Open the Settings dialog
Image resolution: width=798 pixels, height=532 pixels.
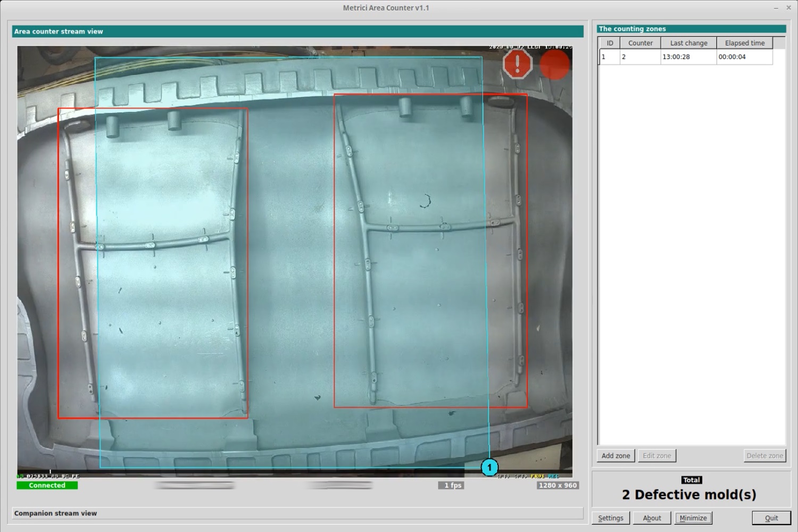click(x=610, y=518)
